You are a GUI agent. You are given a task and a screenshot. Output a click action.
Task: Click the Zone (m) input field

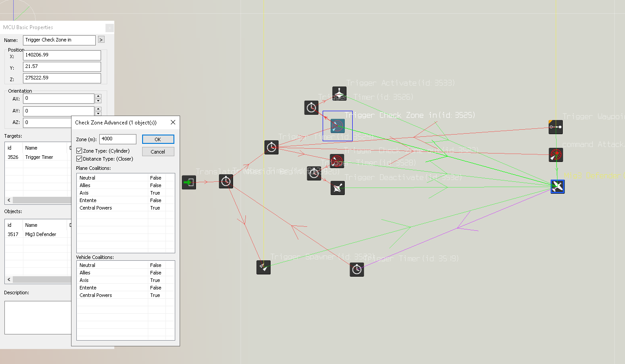click(118, 139)
